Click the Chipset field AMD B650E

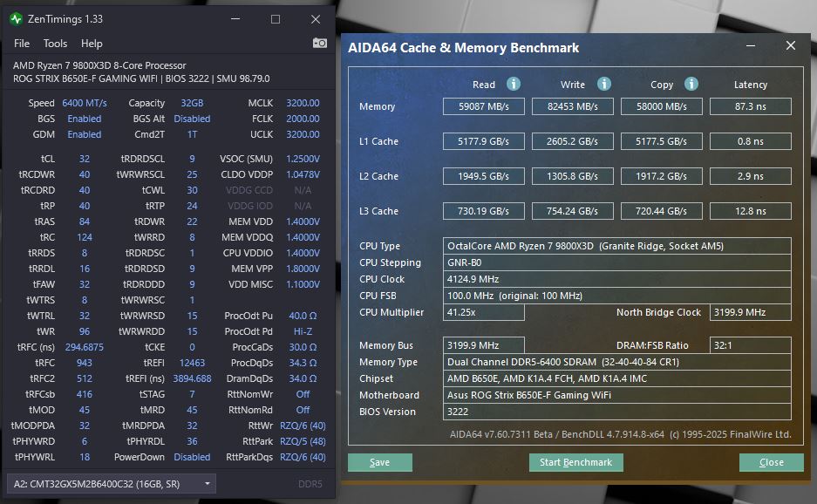[617, 378]
